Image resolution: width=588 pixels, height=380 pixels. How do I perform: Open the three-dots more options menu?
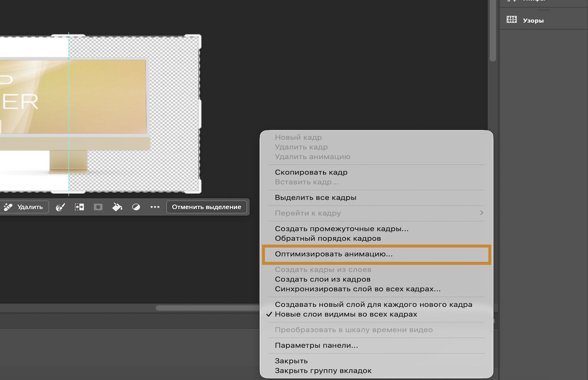pos(155,207)
